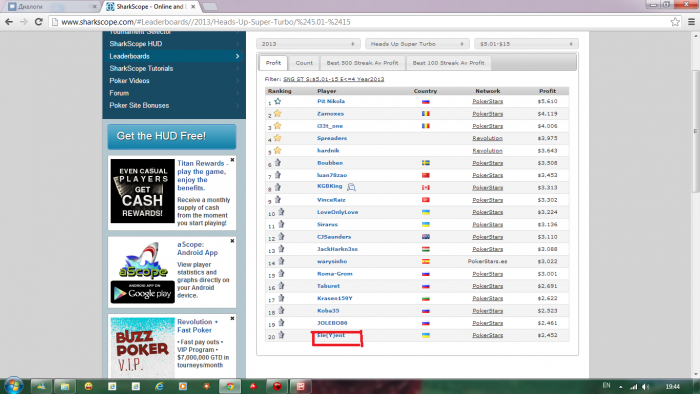Click the Canadian flag in KGBKing row
This screenshot has width=700, height=394.
(x=425, y=187)
